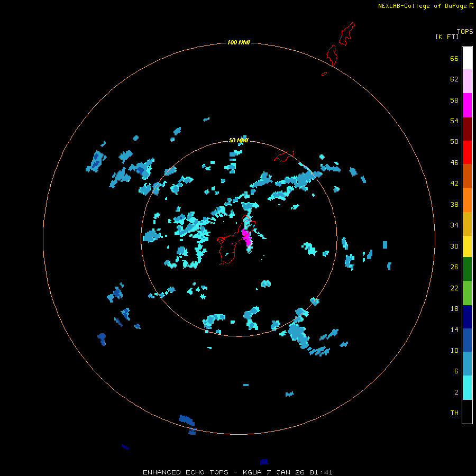Viewport: 476px width, 476px height.
Task: Click the NEXLAB-College of DuPage label
Action: tap(422, 6)
